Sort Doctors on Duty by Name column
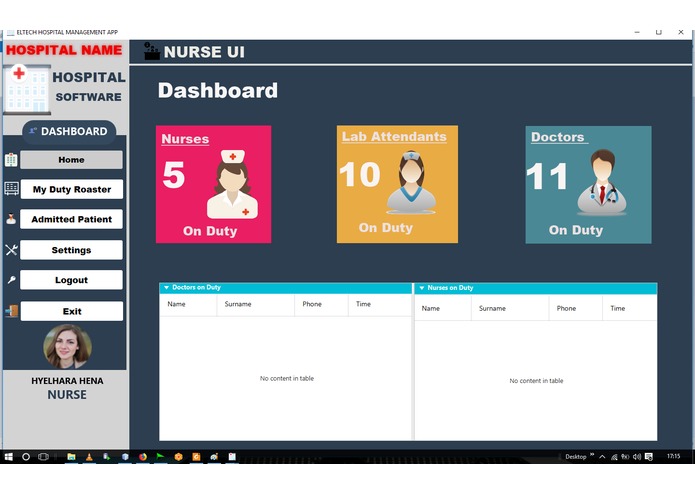 [188, 304]
